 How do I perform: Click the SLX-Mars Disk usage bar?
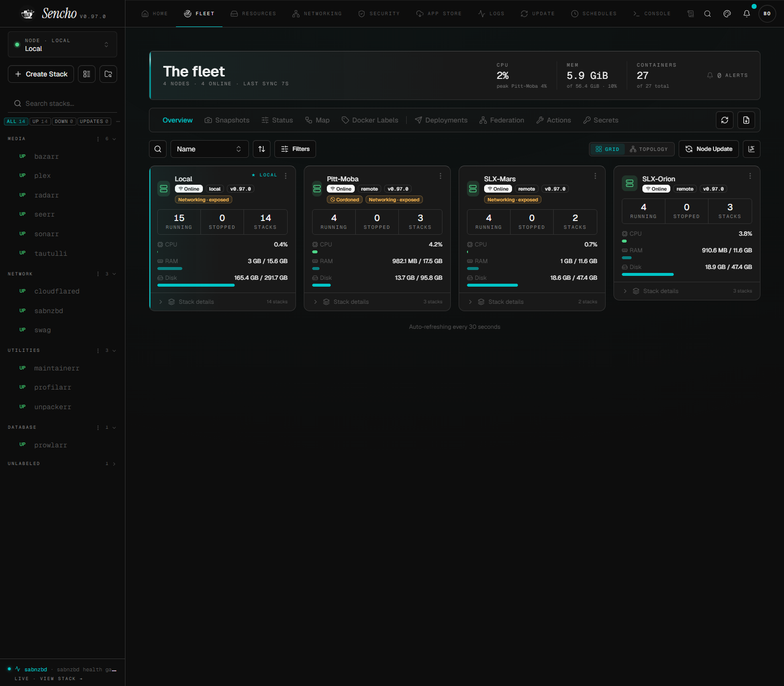coord(532,285)
